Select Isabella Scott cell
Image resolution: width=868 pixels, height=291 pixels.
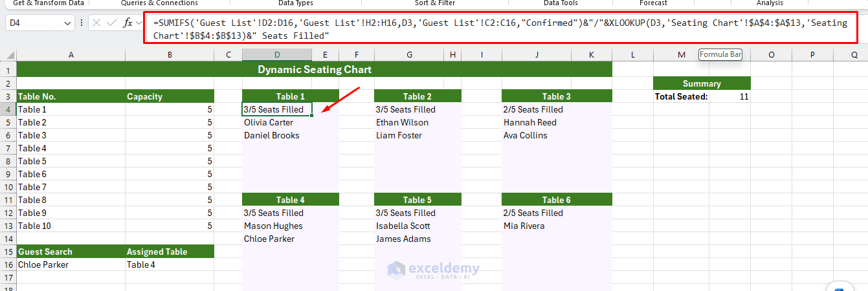410,226
